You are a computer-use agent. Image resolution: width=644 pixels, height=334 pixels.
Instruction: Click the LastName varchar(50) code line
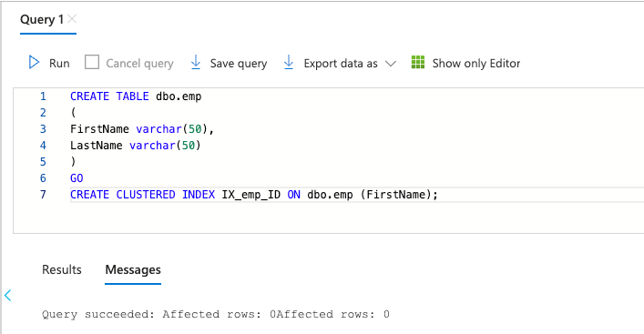(x=136, y=146)
